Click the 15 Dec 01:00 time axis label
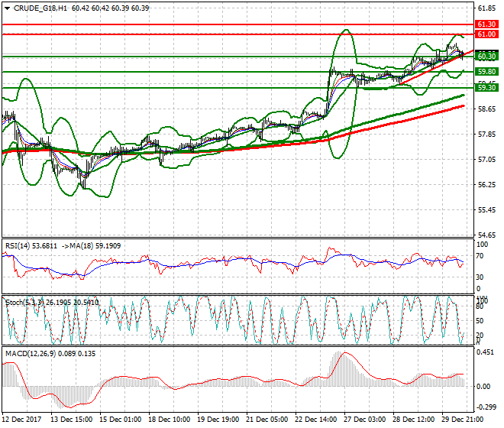This screenshot has height=428, width=504. pos(120,420)
